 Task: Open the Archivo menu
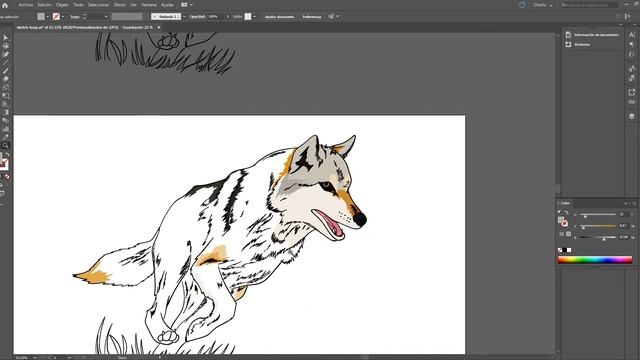click(x=25, y=5)
